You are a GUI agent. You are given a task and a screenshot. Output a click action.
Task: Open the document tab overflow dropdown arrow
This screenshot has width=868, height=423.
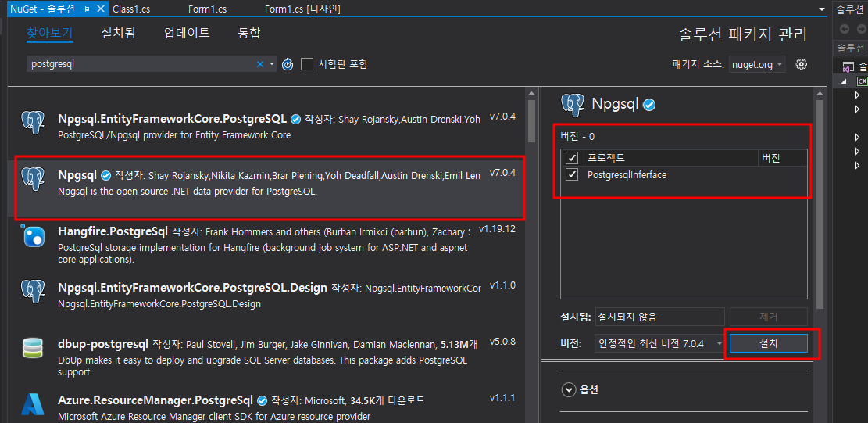pyautogui.click(x=821, y=9)
